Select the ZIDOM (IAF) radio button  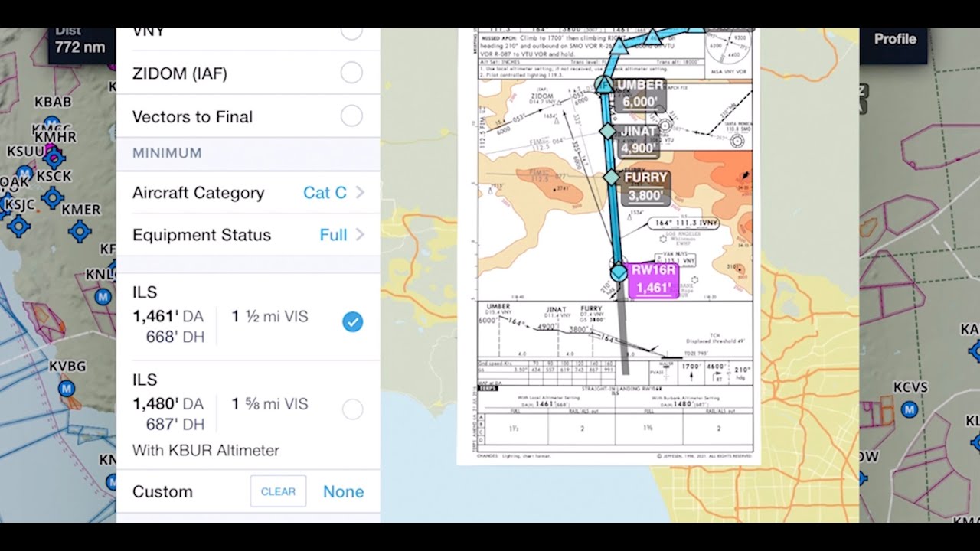(351, 73)
